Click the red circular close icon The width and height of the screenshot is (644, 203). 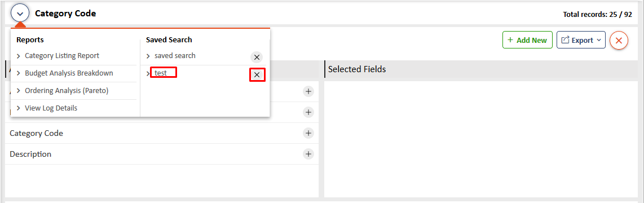click(619, 40)
